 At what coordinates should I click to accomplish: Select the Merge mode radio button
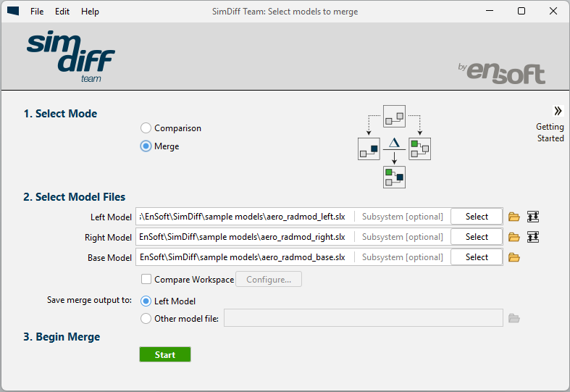click(x=146, y=146)
